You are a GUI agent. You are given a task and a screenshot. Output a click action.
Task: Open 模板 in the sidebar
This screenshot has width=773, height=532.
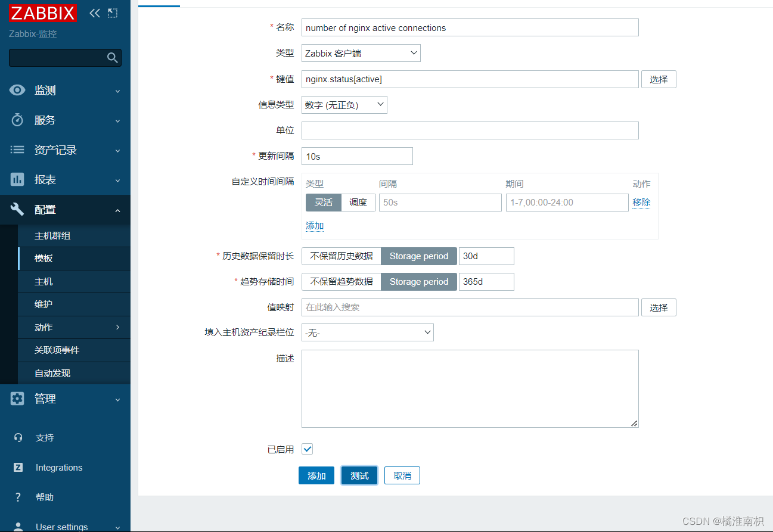(74, 259)
